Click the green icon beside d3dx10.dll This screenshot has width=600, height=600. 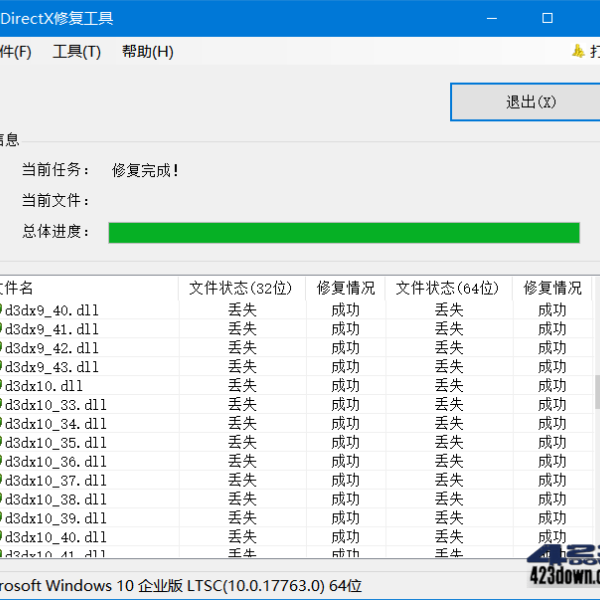pos(1,386)
